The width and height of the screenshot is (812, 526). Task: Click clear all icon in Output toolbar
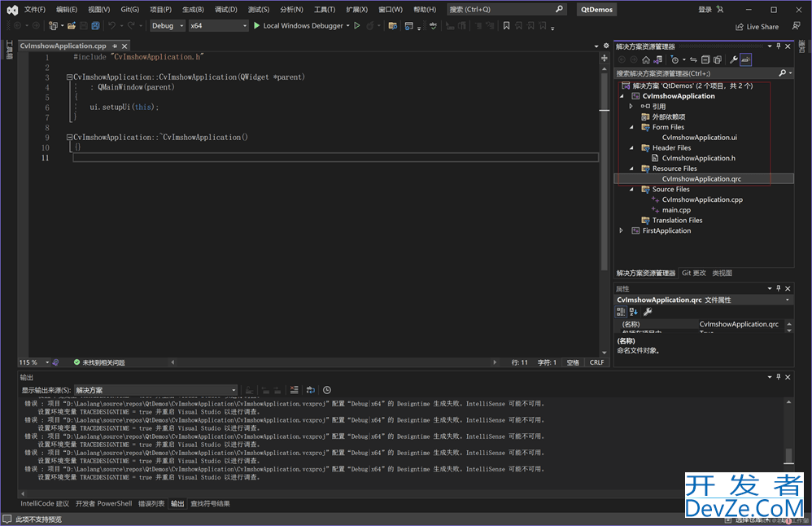tap(295, 390)
